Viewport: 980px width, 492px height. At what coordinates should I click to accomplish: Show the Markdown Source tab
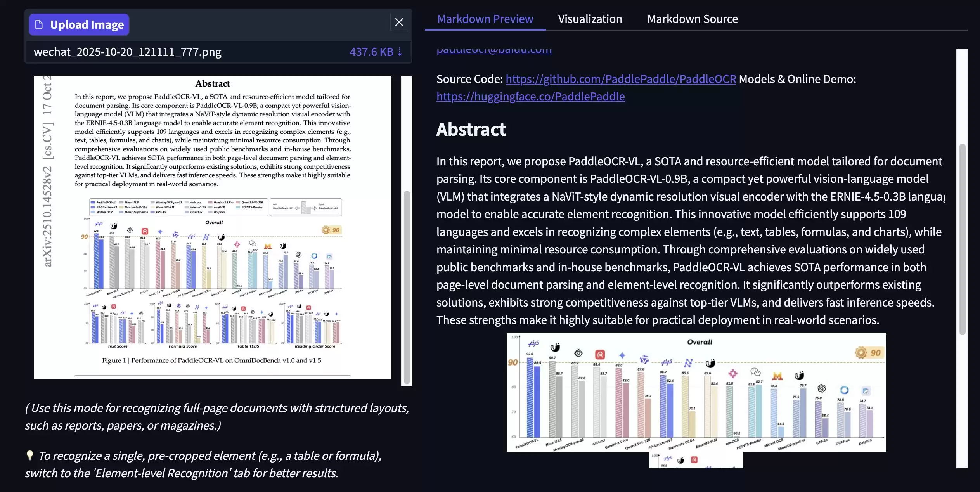tap(693, 19)
